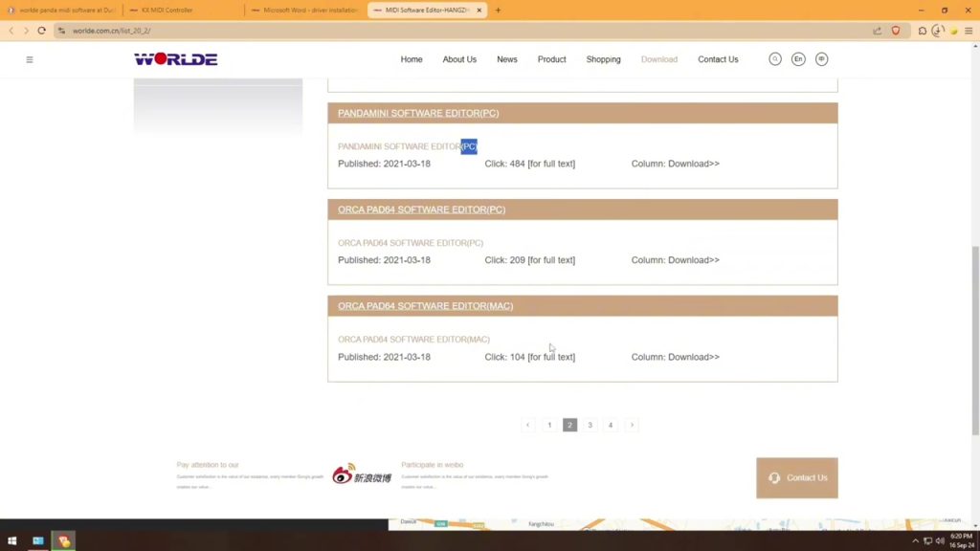Click the tan Contact Us button in footer

pos(797,478)
